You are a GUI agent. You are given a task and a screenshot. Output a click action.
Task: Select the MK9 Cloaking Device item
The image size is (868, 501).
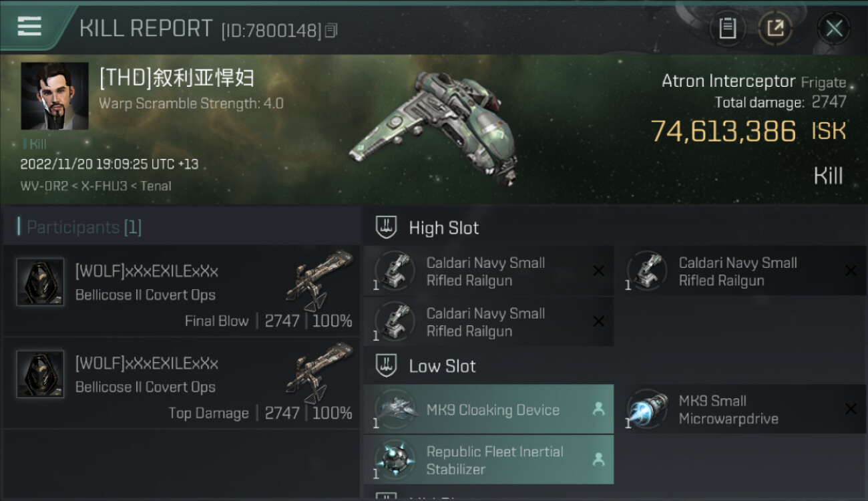tap(489, 409)
